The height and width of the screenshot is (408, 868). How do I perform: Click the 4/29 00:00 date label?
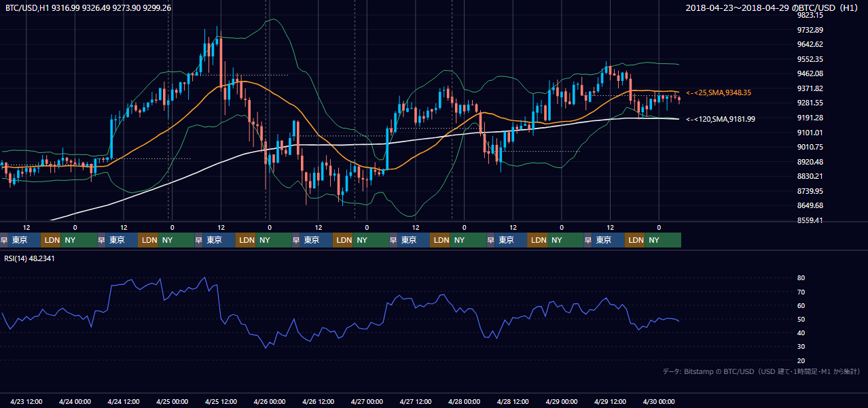(562, 401)
